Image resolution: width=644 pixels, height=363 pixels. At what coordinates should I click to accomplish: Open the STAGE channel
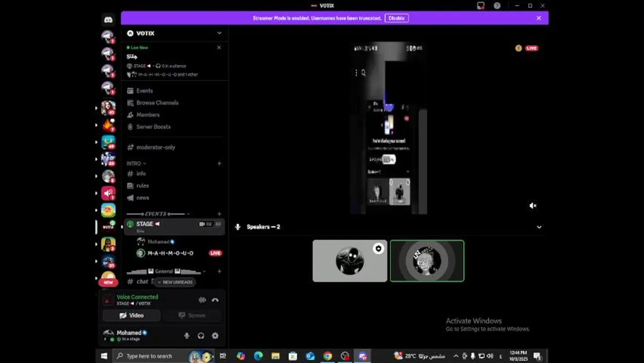174,226
